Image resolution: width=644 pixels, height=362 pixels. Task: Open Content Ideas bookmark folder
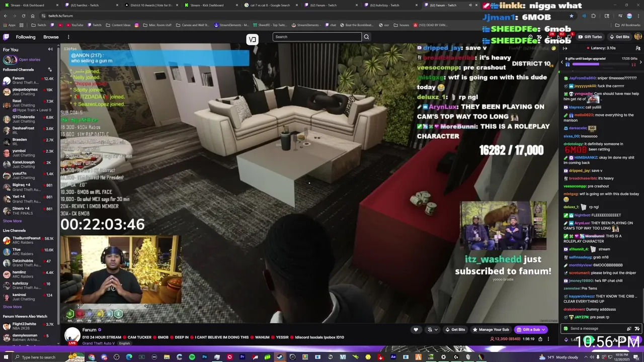coord(118,25)
